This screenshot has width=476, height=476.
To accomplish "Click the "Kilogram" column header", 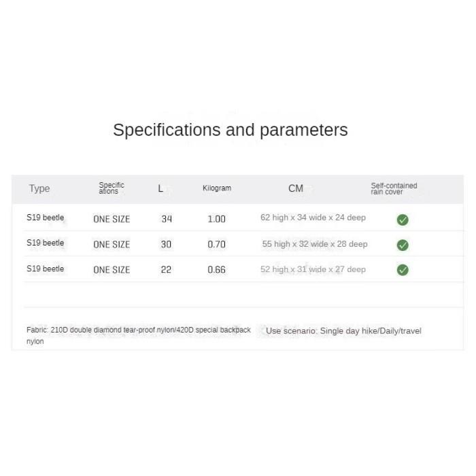I will click(x=217, y=188).
